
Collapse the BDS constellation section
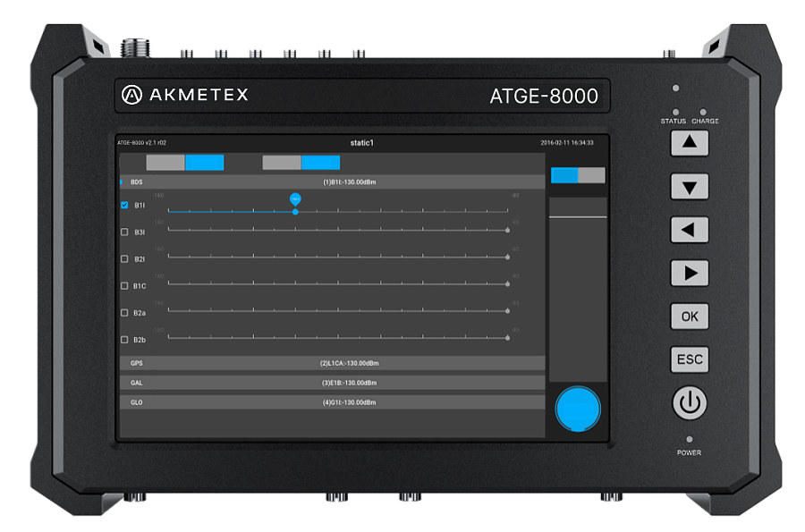click(x=332, y=182)
